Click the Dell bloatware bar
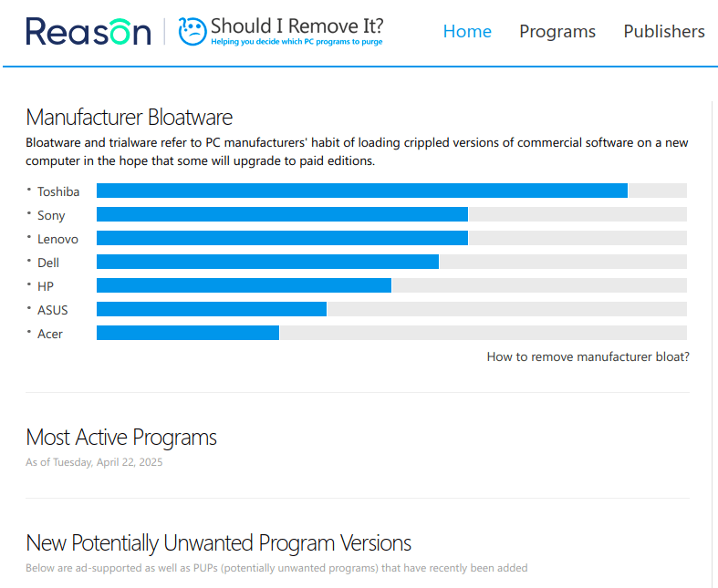The image size is (718, 588). coord(267,262)
